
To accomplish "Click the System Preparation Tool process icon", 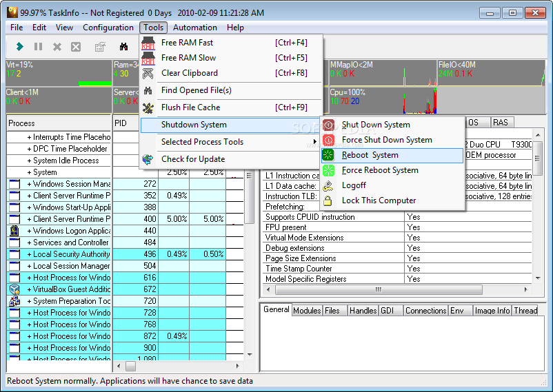I will (x=14, y=300).
